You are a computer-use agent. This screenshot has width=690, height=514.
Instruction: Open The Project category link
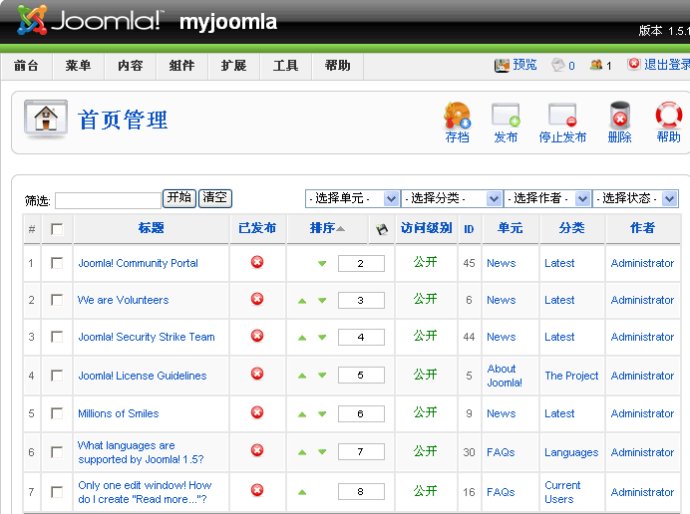(571, 375)
